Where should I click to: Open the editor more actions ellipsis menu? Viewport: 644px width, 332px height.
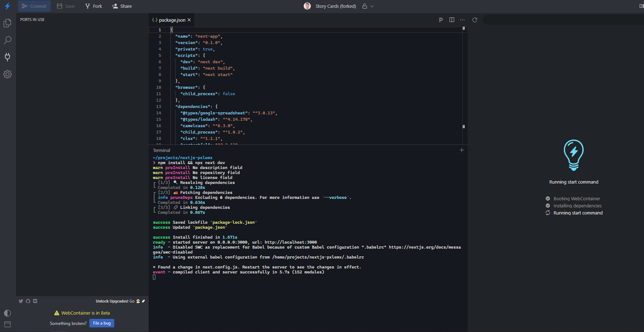pyautogui.click(x=462, y=20)
